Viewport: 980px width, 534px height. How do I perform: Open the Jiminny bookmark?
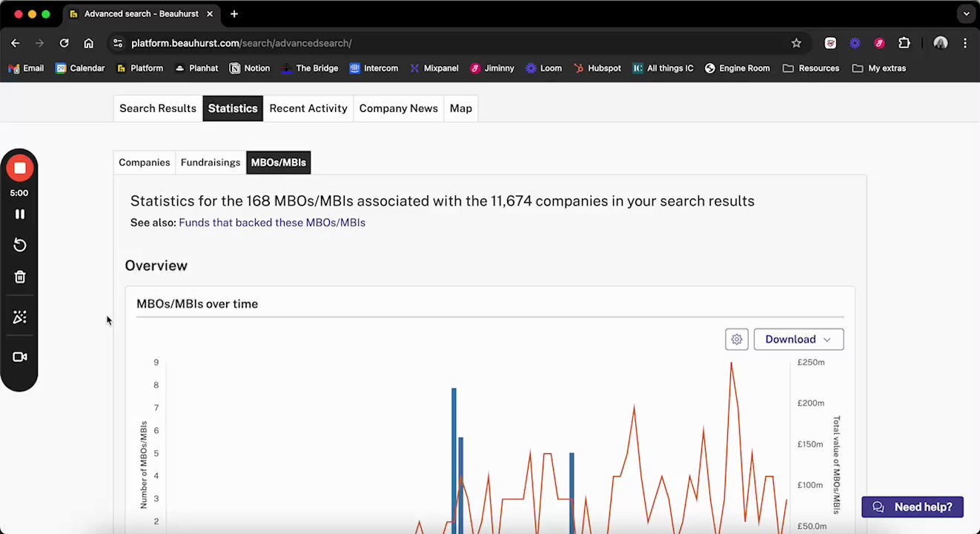point(492,68)
